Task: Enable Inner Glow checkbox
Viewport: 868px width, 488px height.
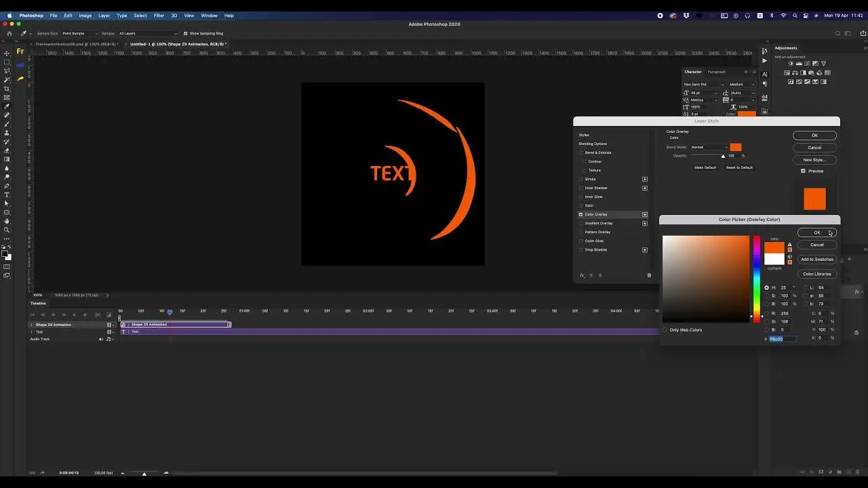Action: [581, 197]
